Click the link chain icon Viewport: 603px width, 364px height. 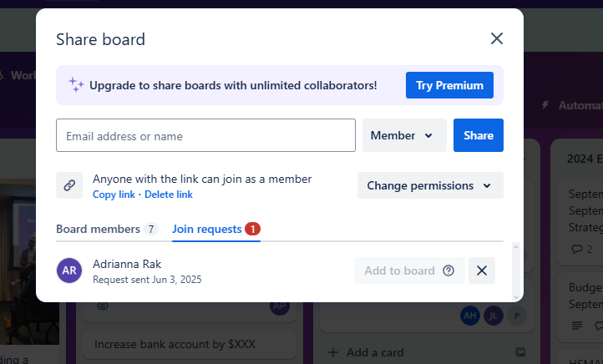click(69, 185)
